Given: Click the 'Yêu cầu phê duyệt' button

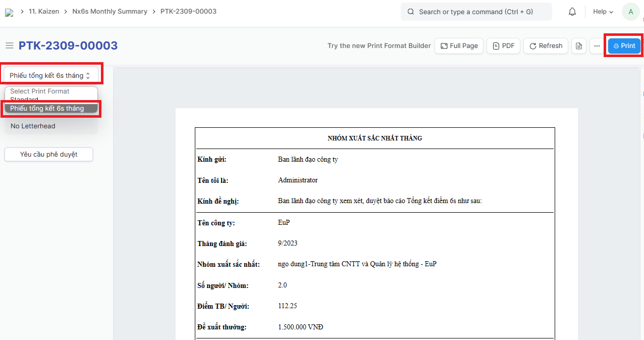Looking at the screenshot, I should 48,155.
